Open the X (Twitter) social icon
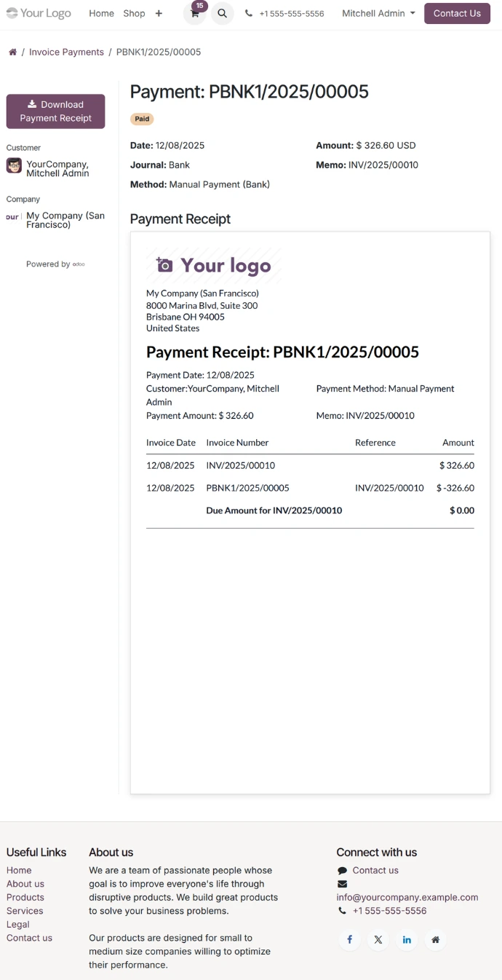Image resolution: width=502 pixels, height=980 pixels. [378, 939]
